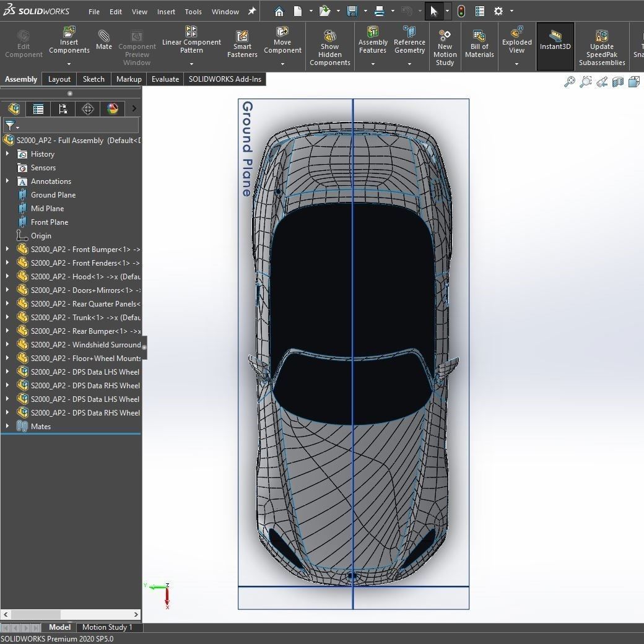Viewport: 644px width, 644px height.
Task: Click the Rebuild traffic light icon
Action: 461,11
